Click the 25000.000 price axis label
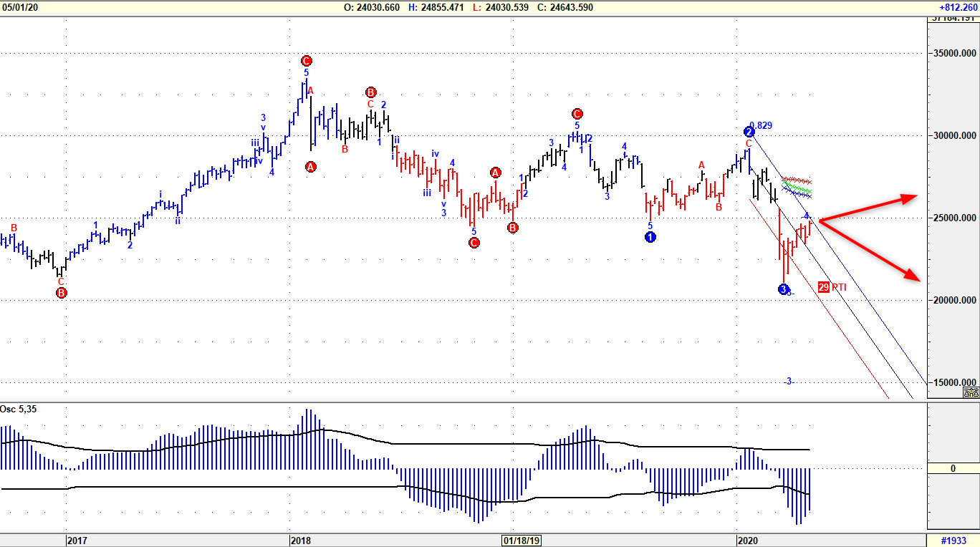 953,218
